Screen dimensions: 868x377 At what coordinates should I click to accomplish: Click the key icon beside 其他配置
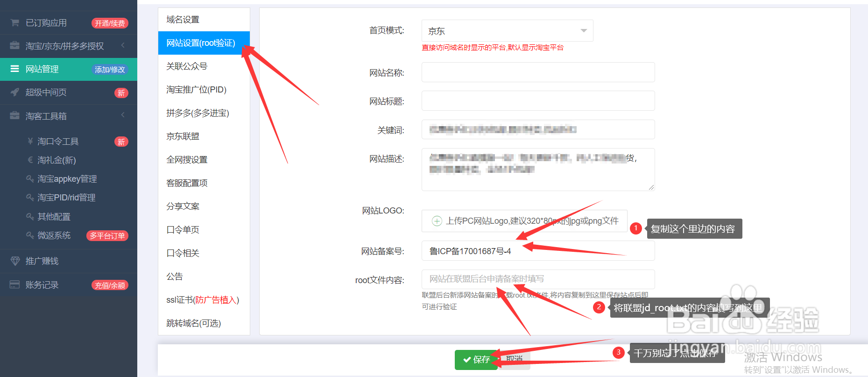[30, 216]
